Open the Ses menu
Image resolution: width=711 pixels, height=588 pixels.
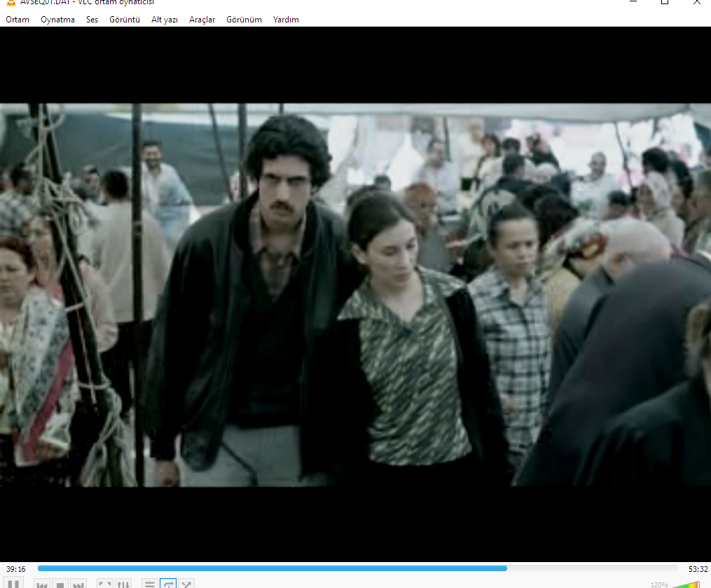(92, 20)
